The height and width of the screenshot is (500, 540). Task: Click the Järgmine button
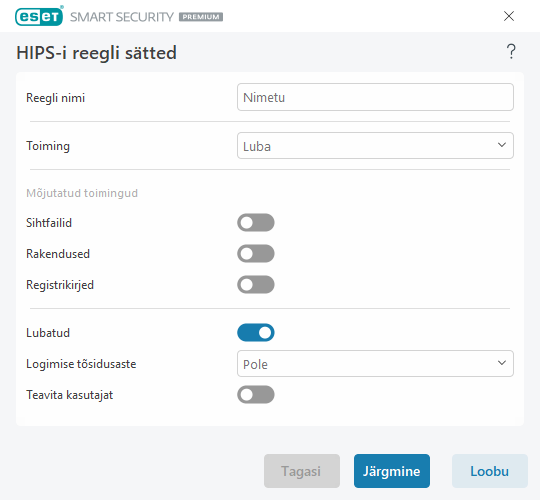coord(392,471)
